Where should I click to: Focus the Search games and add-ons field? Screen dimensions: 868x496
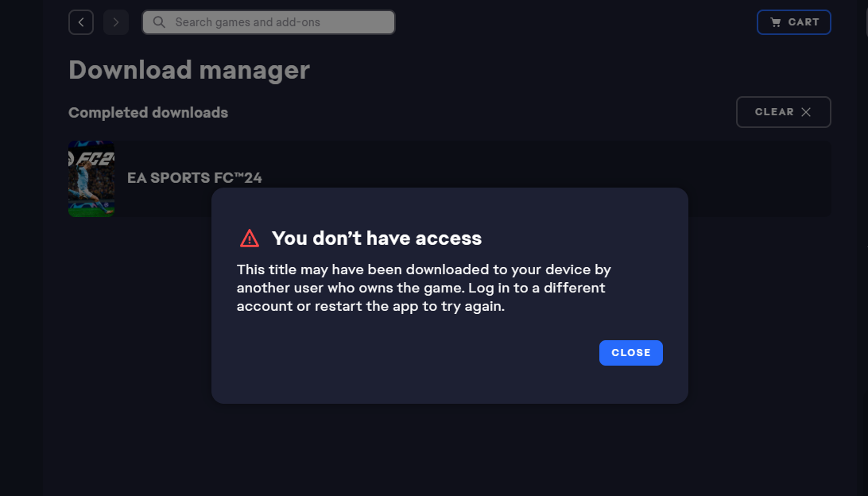[269, 22]
